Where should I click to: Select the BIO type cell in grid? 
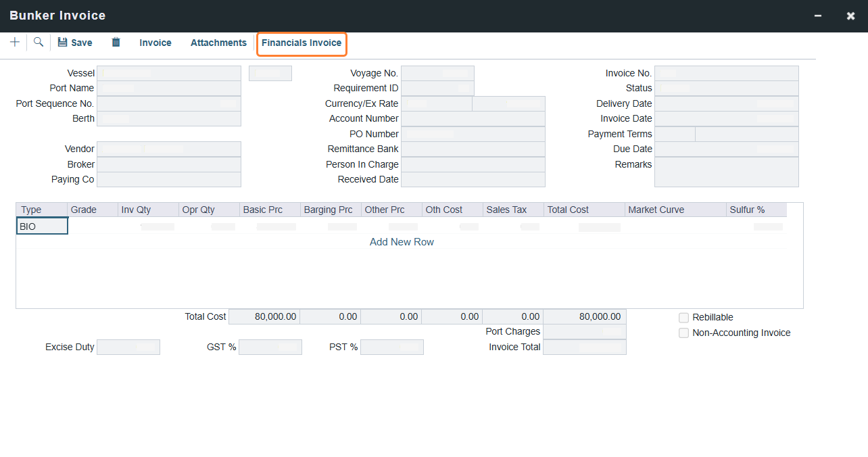point(42,225)
